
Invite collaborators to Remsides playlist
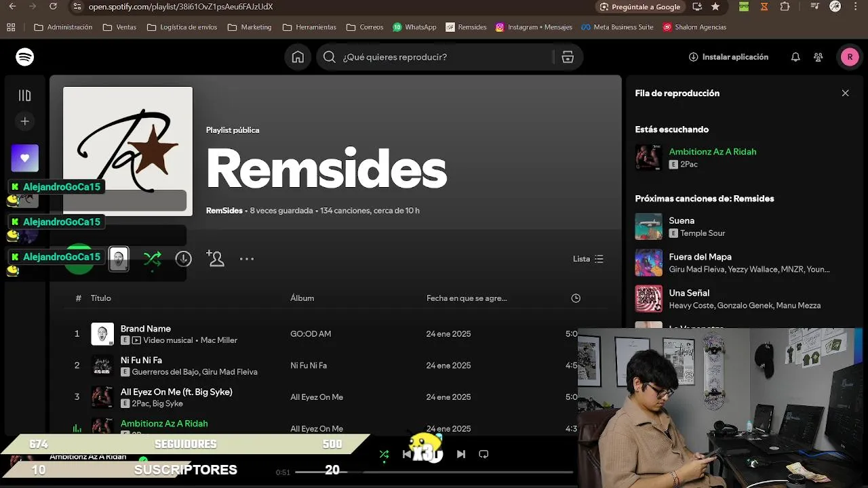point(215,259)
